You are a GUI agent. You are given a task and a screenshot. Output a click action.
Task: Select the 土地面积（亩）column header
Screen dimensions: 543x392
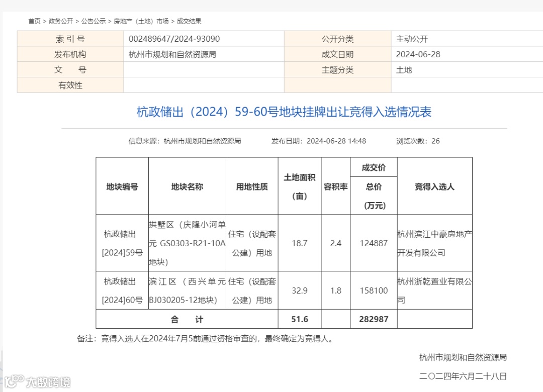tap(300, 186)
